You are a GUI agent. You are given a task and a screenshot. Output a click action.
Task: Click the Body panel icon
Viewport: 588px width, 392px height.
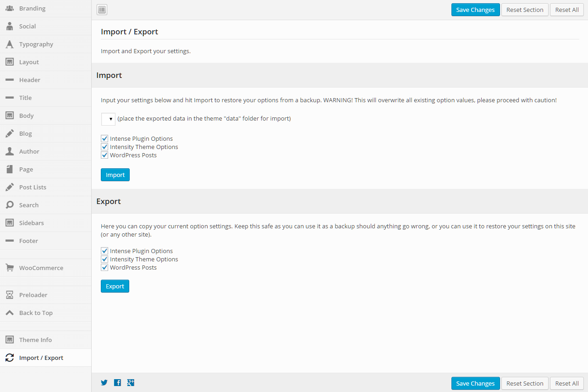pos(10,116)
